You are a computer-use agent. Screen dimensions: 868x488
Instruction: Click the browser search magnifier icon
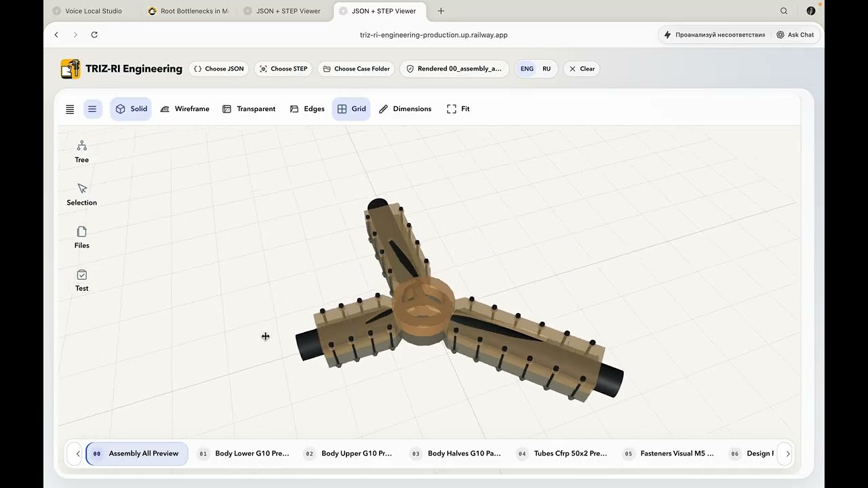(x=784, y=11)
